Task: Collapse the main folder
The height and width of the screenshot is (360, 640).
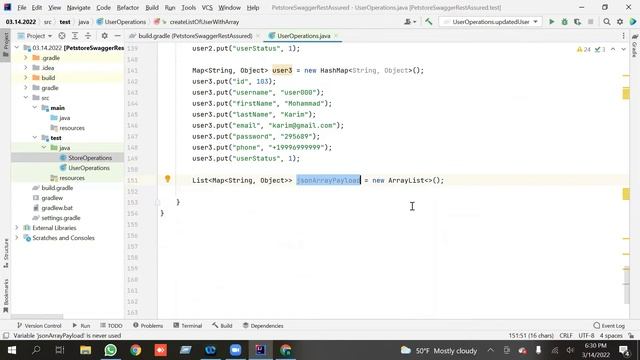Action: tap(35, 108)
